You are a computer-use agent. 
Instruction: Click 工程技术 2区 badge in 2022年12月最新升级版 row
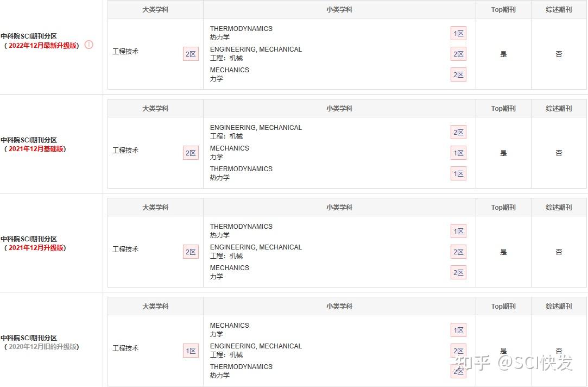coord(191,54)
